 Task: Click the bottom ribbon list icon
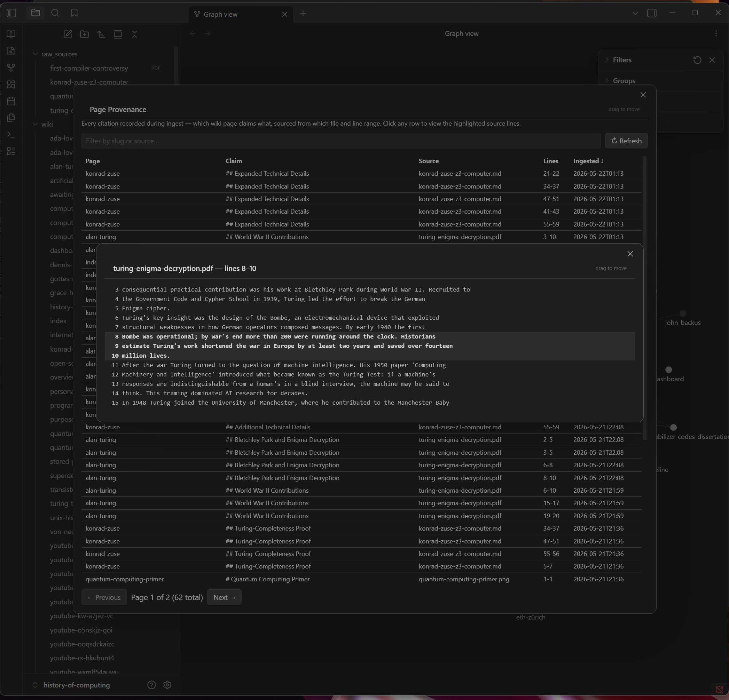[x=11, y=151]
